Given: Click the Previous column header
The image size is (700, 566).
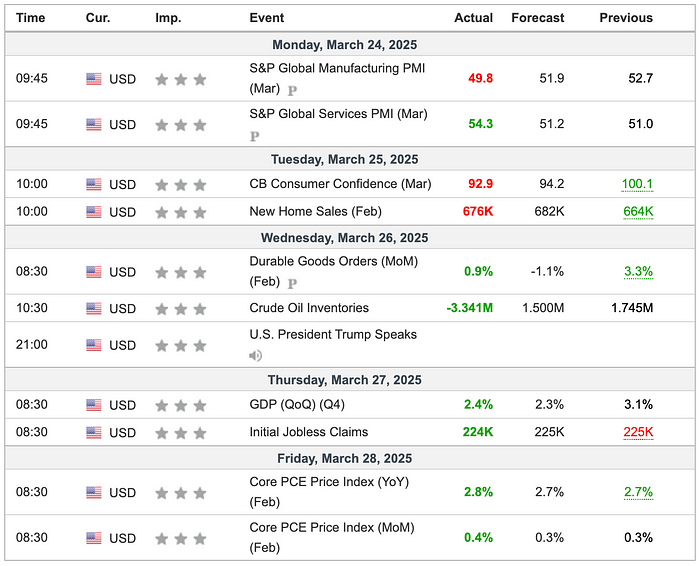Looking at the screenshot, I should [x=626, y=18].
